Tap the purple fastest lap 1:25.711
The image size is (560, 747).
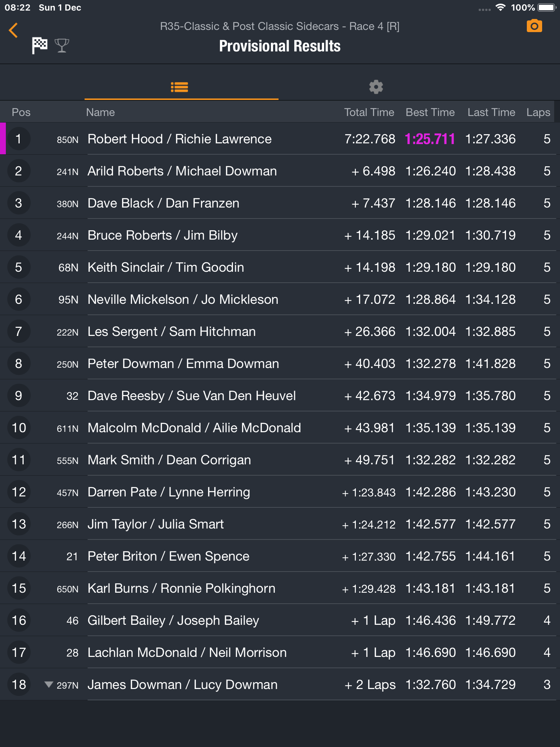[x=430, y=139]
